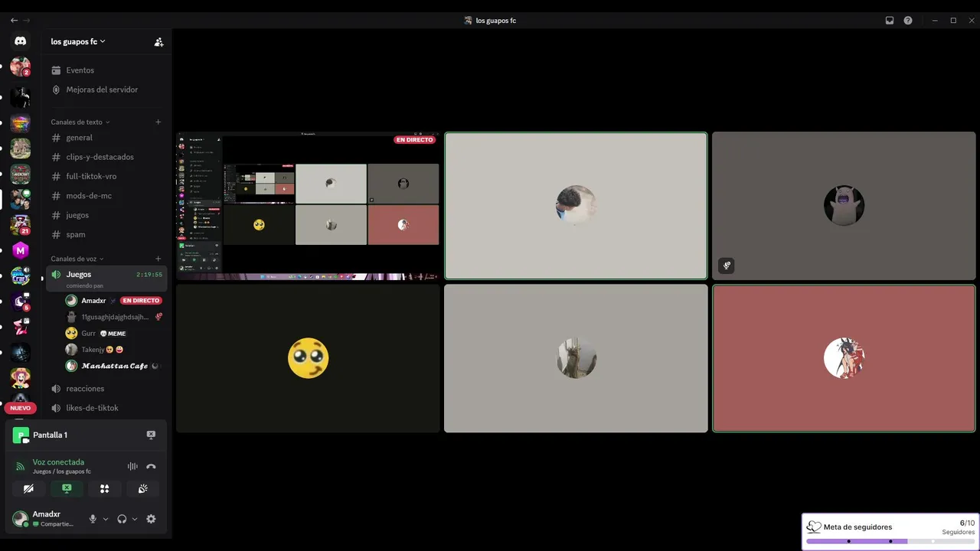Open the purple M server
Image resolution: width=980 pixels, height=551 pixels.
pos(21,250)
